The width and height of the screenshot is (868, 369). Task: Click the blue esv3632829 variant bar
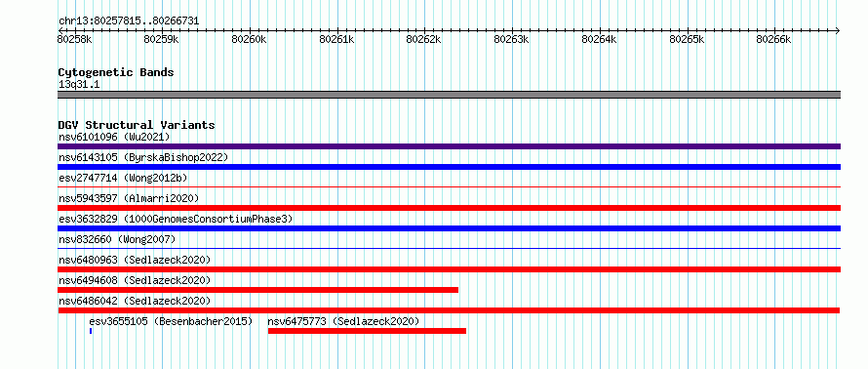(449, 228)
